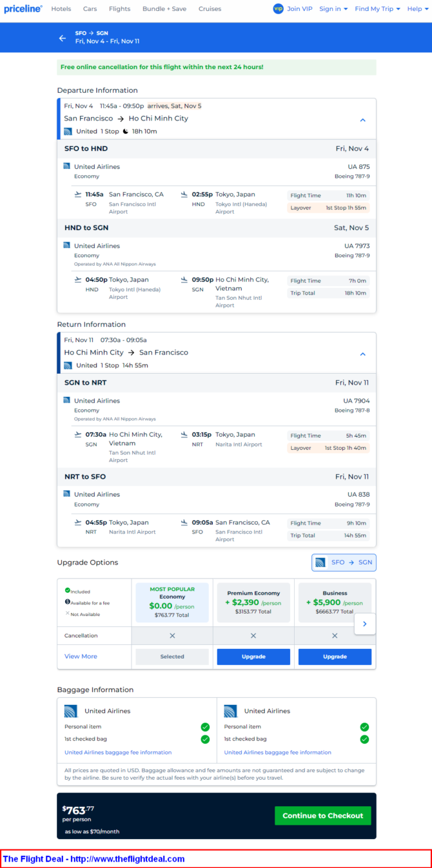
Task: Click the United logo in return summary
Action: coord(68,365)
